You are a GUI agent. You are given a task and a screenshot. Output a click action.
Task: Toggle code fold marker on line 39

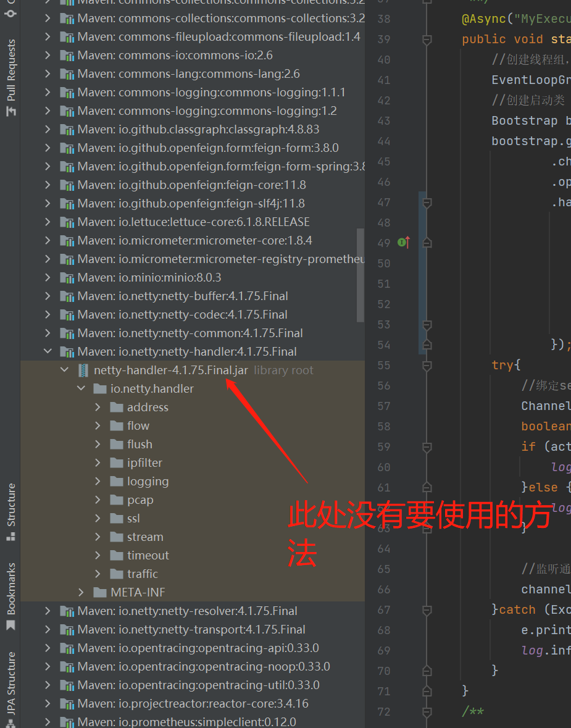tap(427, 40)
